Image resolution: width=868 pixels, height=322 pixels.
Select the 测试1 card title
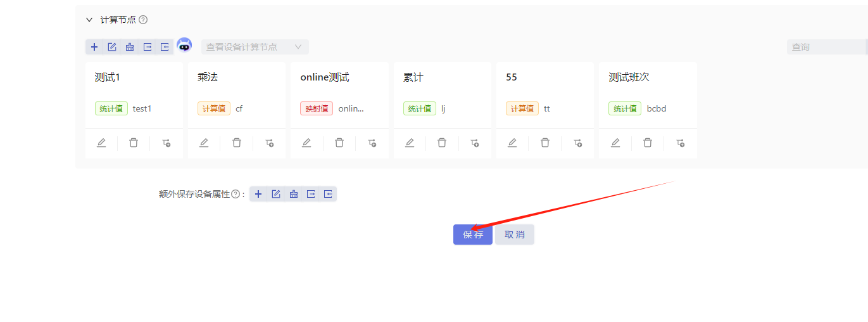[x=108, y=77]
